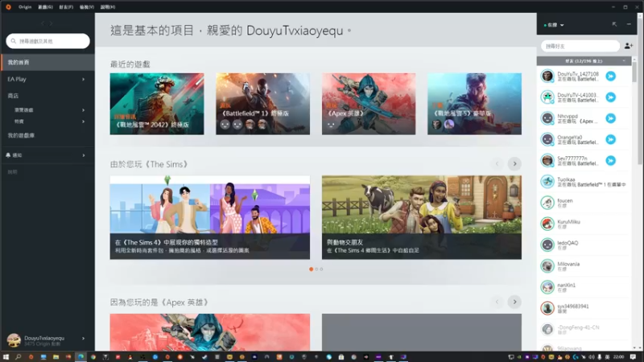The width and height of the screenshot is (644, 362).
Task: Open the Origin menu
Action: (25, 7)
